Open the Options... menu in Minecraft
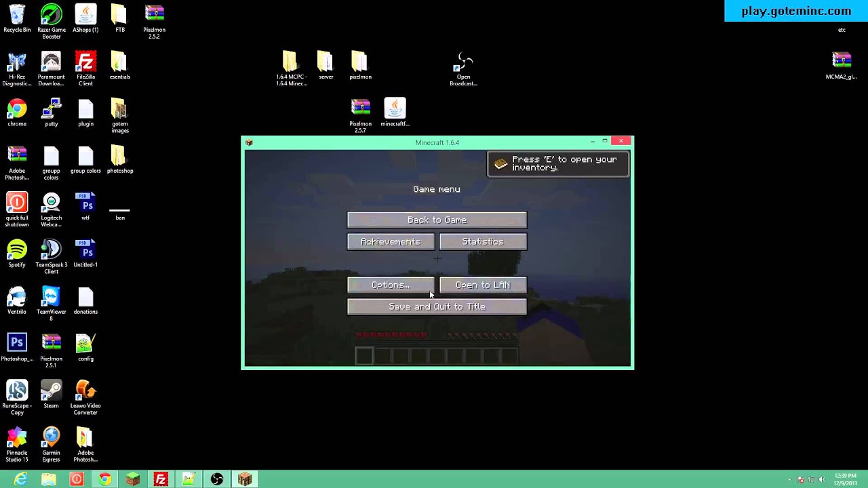 [391, 285]
